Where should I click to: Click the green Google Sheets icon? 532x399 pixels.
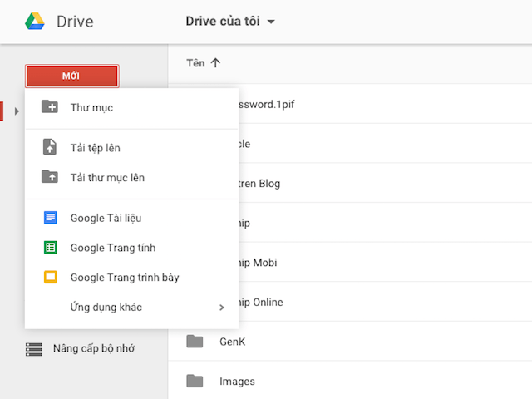(x=51, y=248)
